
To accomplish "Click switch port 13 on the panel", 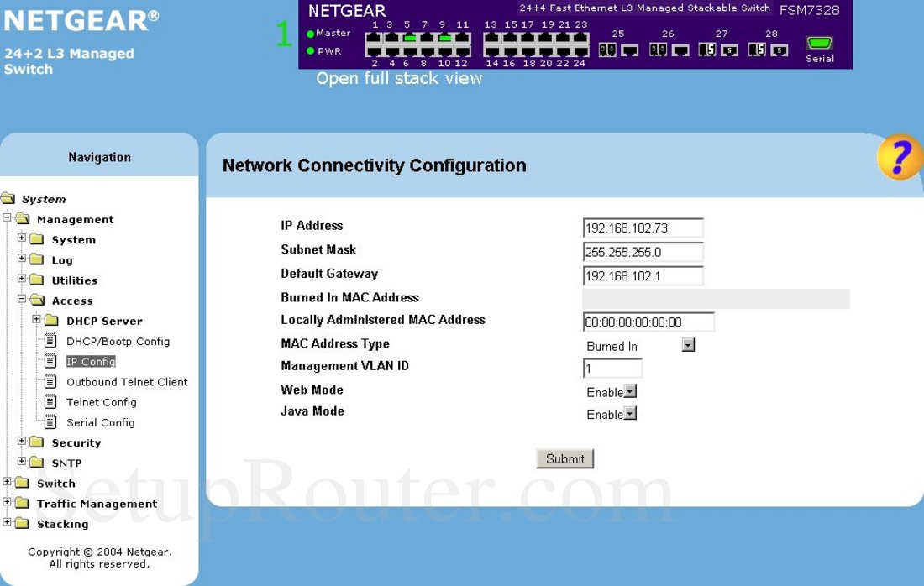I will (492, 39).
